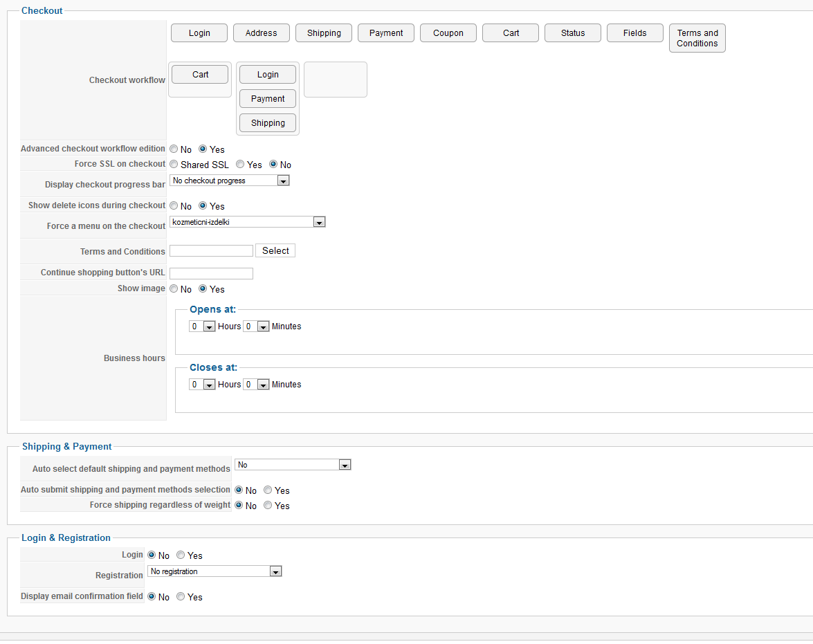Image resolution: width=813 pixels, height=644 pixels.
Task: Click the Address block in available steps
Action: coord(261,33)
